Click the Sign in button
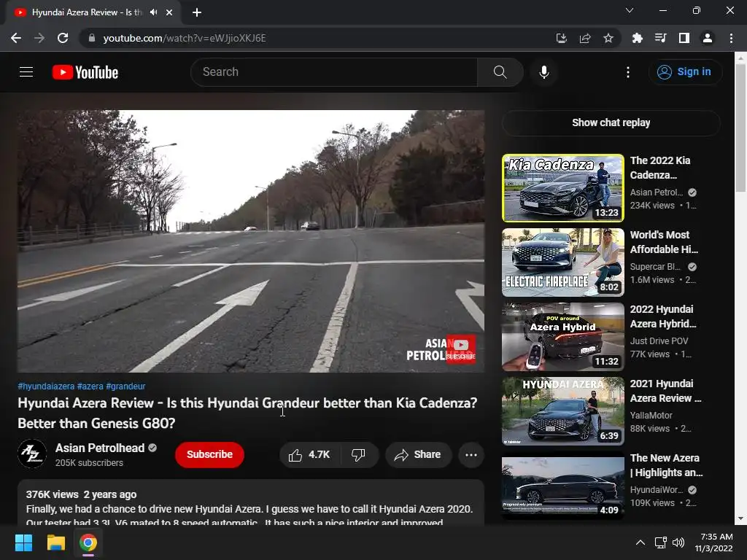 (684, 72)
